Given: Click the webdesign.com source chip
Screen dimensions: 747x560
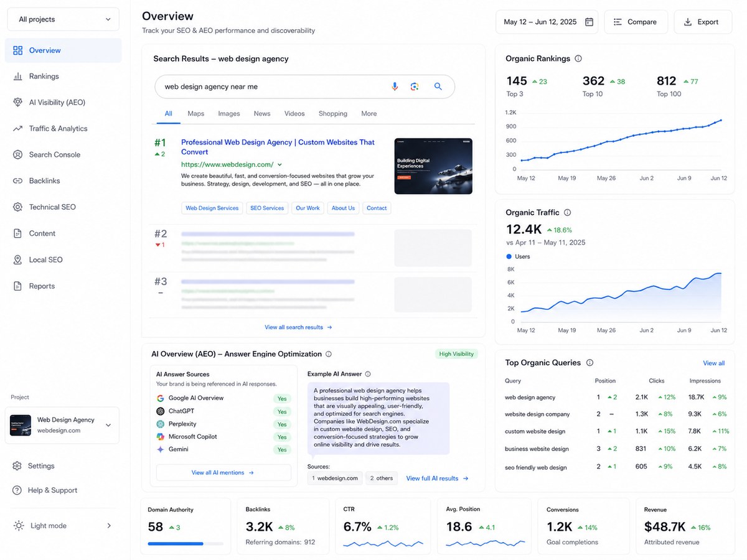Looking at the screenshot, I should click(x=335, y=478).
